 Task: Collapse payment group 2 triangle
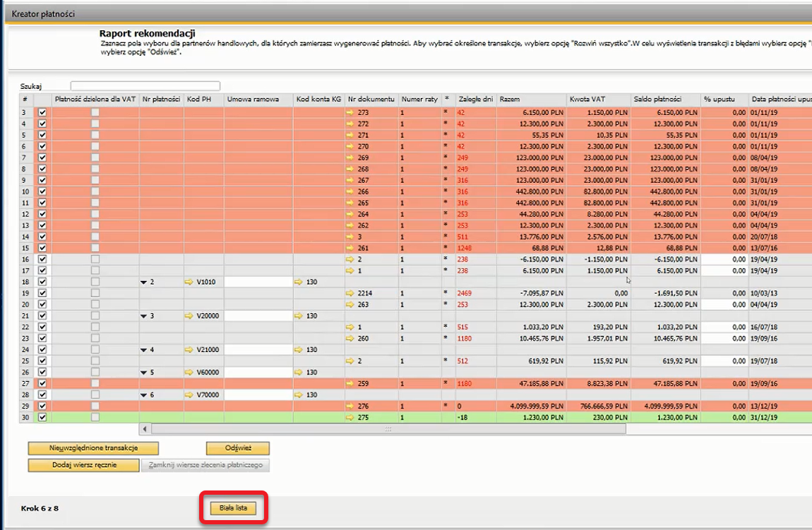(143, 282)
